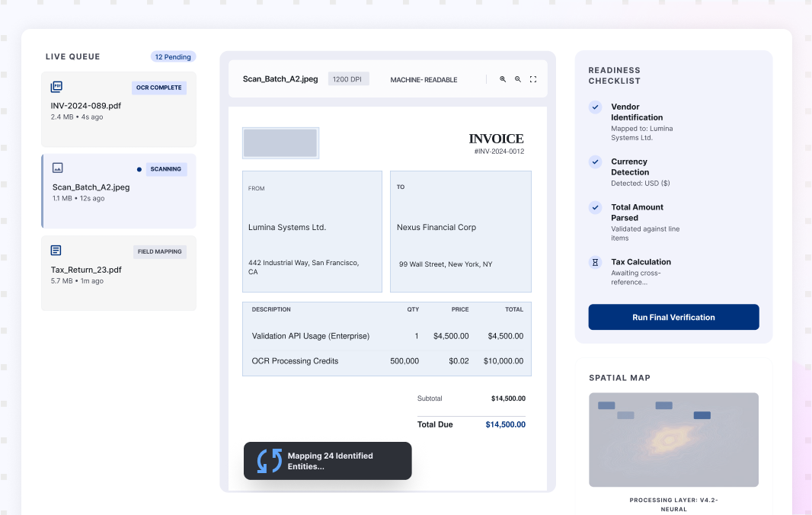The height and width of the screenshot is (515, 812).
Task: Click invoice number #INV-2024-0012
Action: (x=499, y=152)
